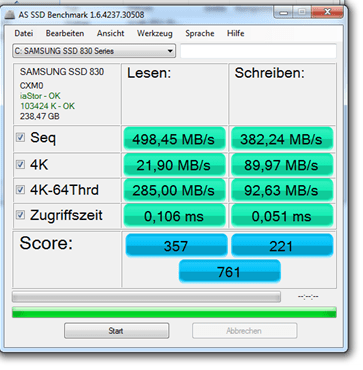363x370 pixels.
Task: Uncheck the Seq test checkbox
Action: (x=20, y=137)
